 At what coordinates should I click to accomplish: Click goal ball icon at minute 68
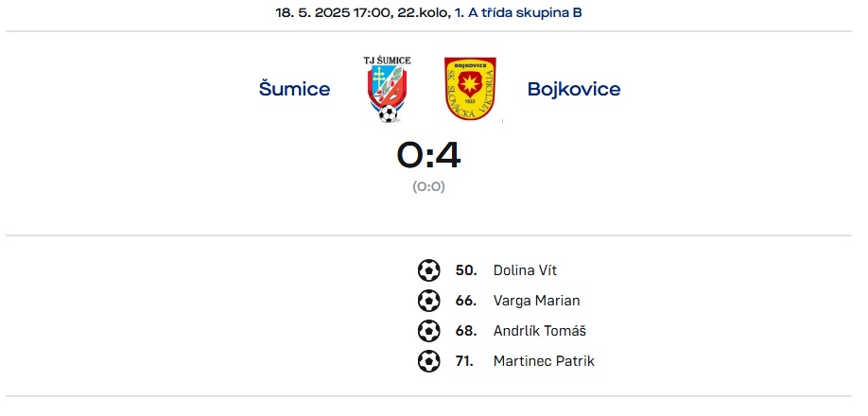429,331
